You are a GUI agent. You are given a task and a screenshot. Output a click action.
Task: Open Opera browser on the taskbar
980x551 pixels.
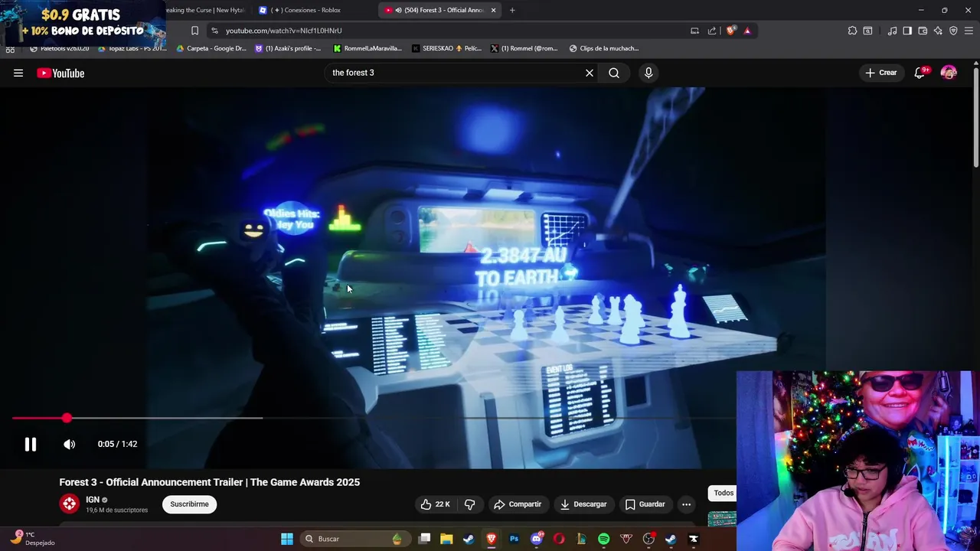pos(559,539)
